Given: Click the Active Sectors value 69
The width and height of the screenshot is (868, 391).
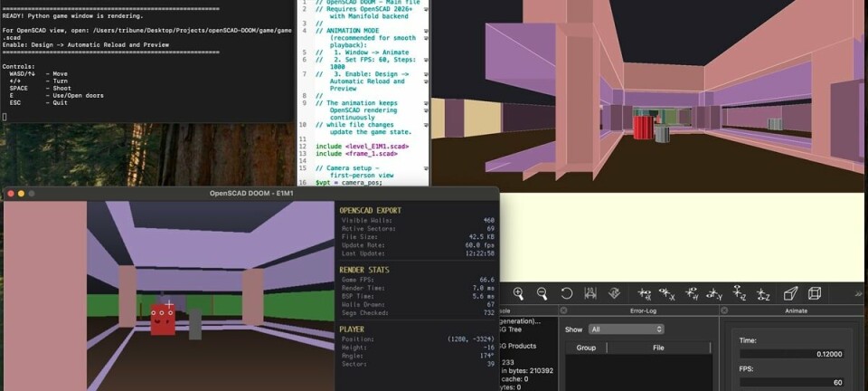Looking at the screenshot, I should pyautogui.click(x=490, y=229).
